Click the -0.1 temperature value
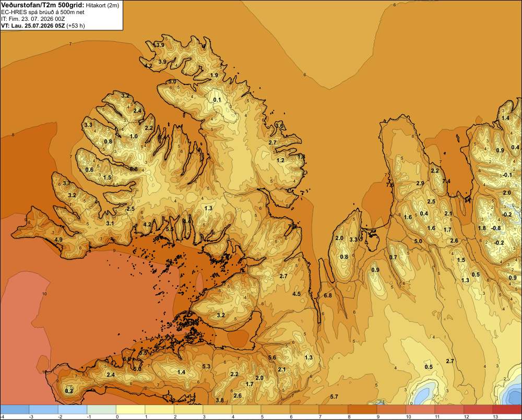This screenshot has height=420, width=522. coord(507,175)
